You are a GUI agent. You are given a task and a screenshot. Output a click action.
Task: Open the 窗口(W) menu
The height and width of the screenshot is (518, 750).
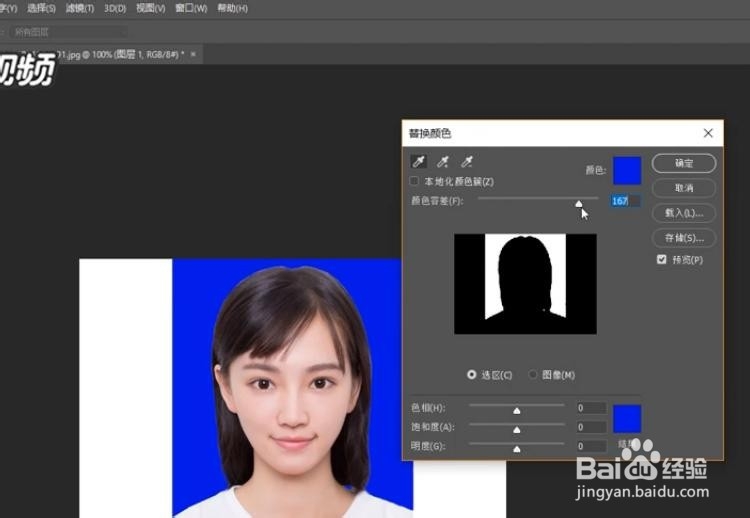pyautogui.click(x=191, y=8)
